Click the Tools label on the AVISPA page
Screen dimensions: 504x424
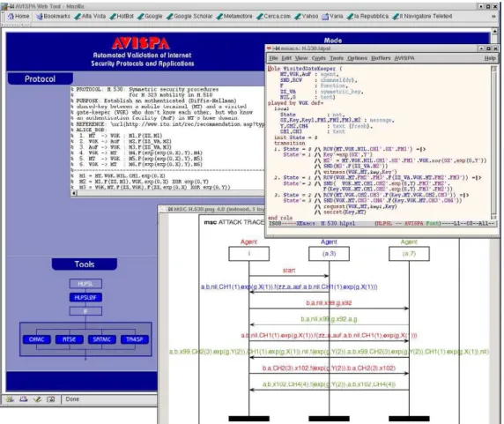pyautogui.click(x=85, y=264)
